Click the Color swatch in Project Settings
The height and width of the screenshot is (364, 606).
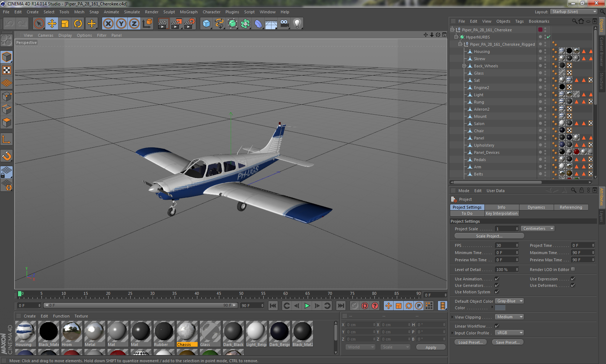(500, 308)
